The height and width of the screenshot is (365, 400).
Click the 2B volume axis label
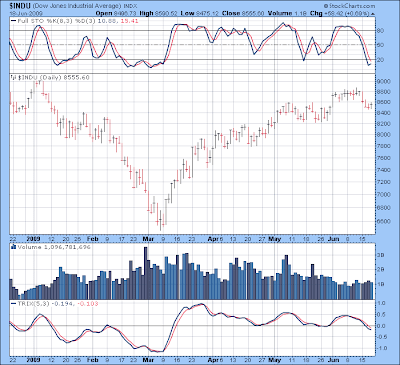click(x=380, y=270)
